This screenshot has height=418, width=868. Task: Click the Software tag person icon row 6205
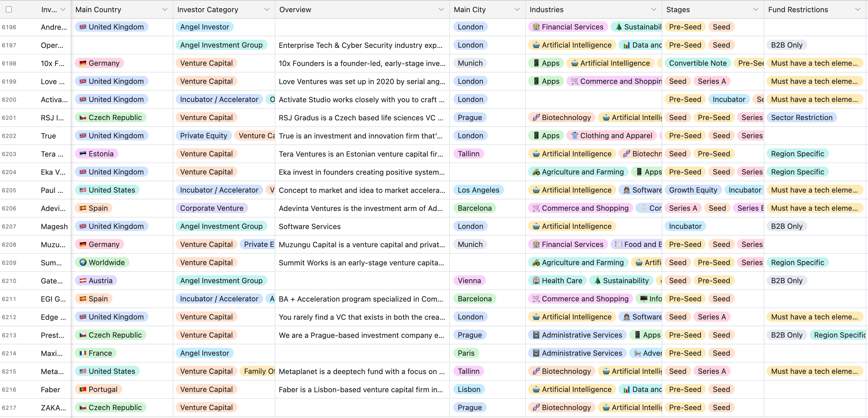click(x=627, y=190)
